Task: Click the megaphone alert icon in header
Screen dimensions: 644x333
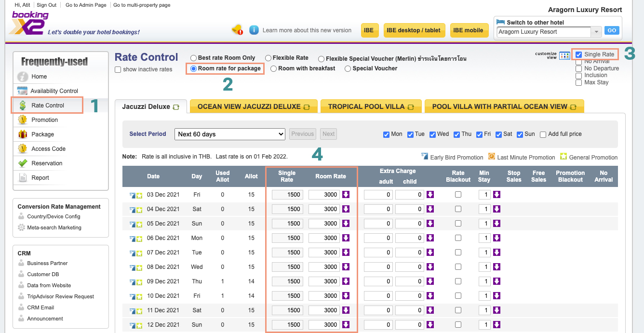Action: 237,30
